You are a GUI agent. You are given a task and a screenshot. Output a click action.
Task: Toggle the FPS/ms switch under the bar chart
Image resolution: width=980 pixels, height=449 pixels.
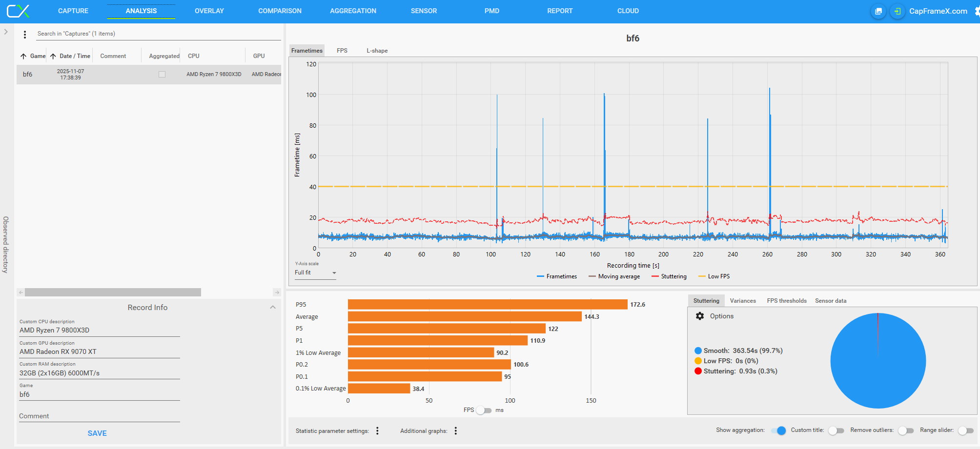[484, 410]
